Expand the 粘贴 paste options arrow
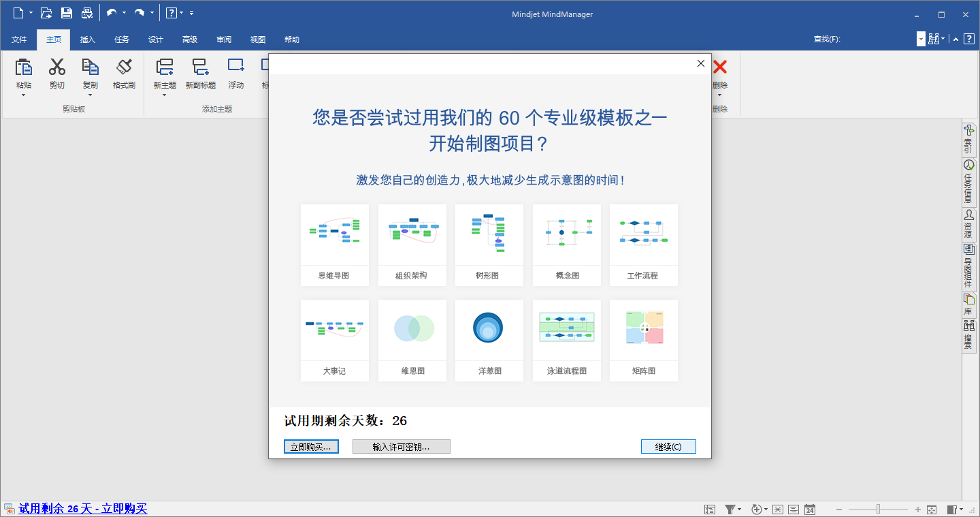This screenshot has width=980, height=517. pos(24,95)
